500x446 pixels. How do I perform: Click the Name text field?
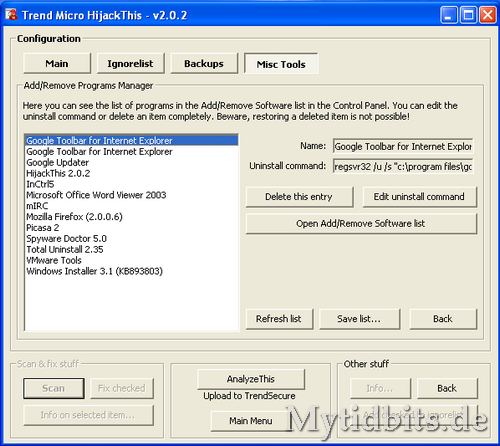pyautogui.click(x=403, y=146)
